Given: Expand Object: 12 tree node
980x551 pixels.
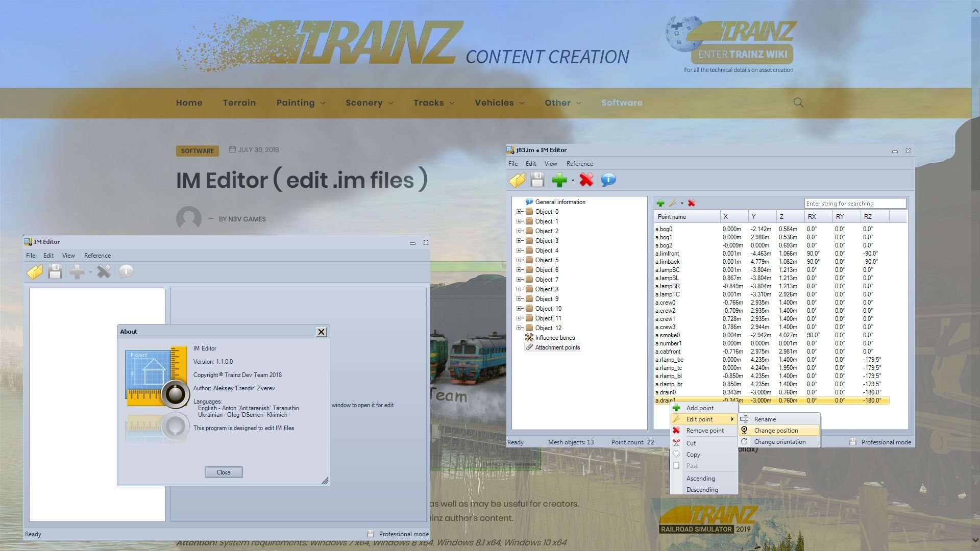Looking at the screenshot, I should click(519, 328).
